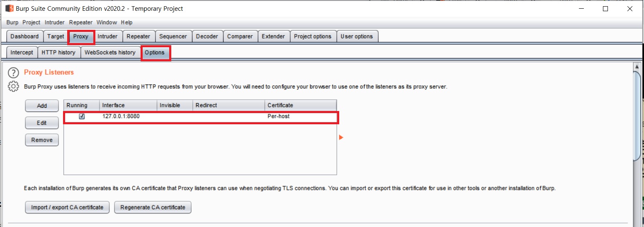Open the HTTP history sub-tab
644x227 pixels.
58,53
